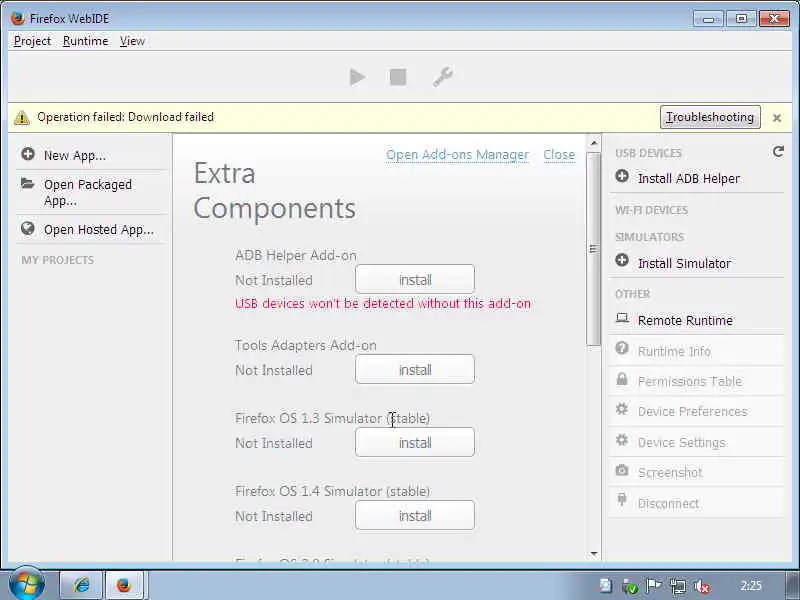Open the Project menu
800x600 pixels.
[32, 41]
